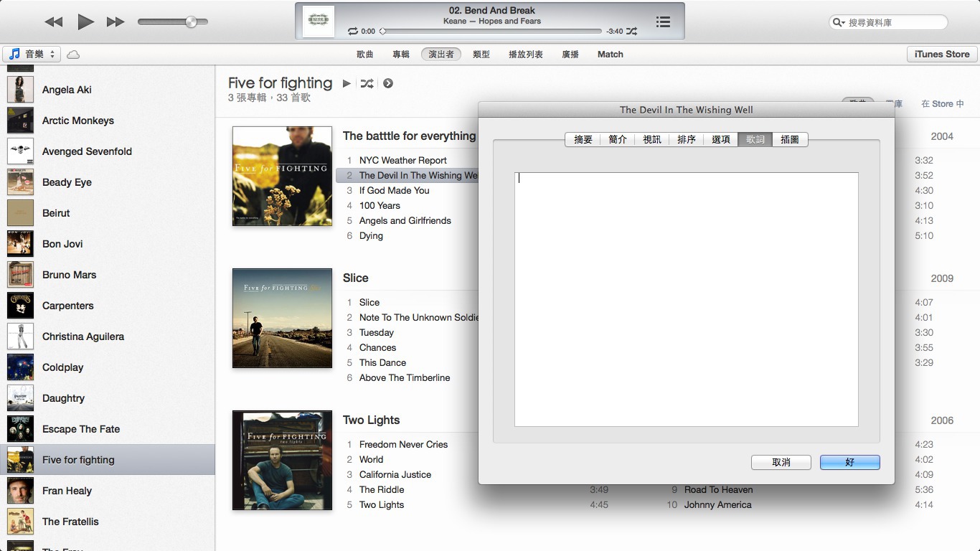Select the song Chances
The height and width of the screenshot is (551, 980).
377,348
